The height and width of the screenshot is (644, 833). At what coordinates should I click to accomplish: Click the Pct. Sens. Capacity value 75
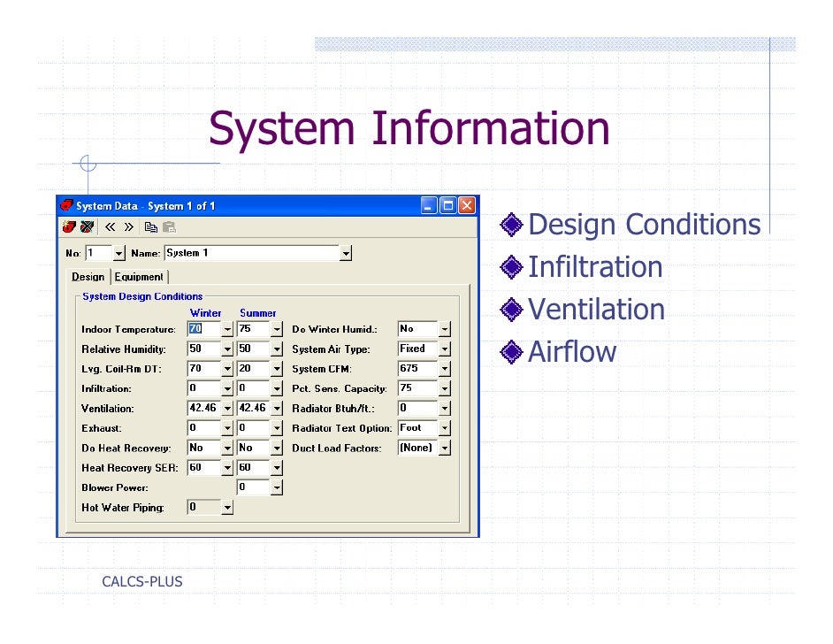pyautogui.click(x=418, y=388)
